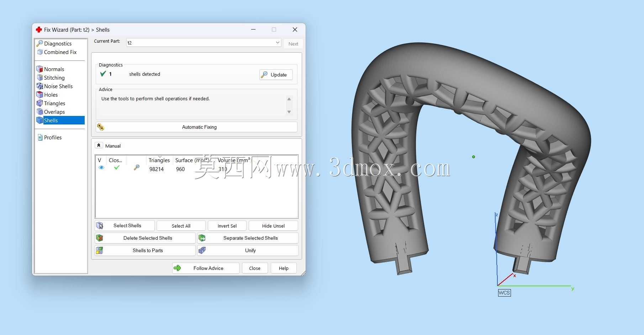Click Select All shells

coord(181,226)
